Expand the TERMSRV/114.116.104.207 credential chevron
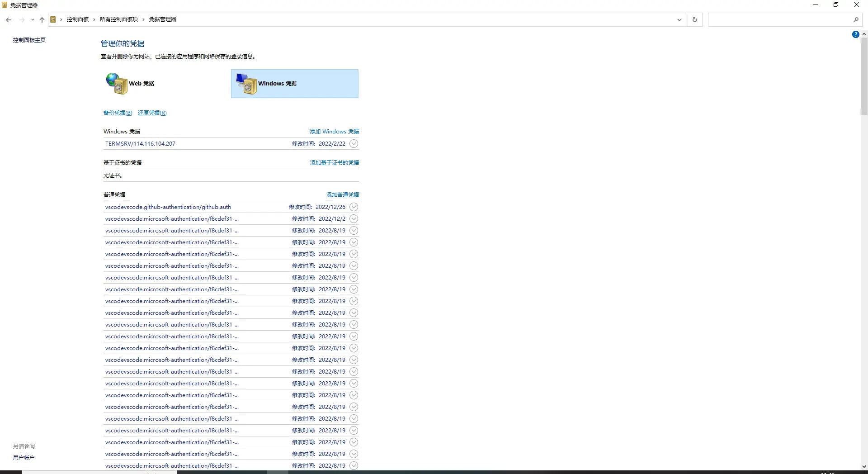Viewport: 868px width, 474px height. [354, 144]
